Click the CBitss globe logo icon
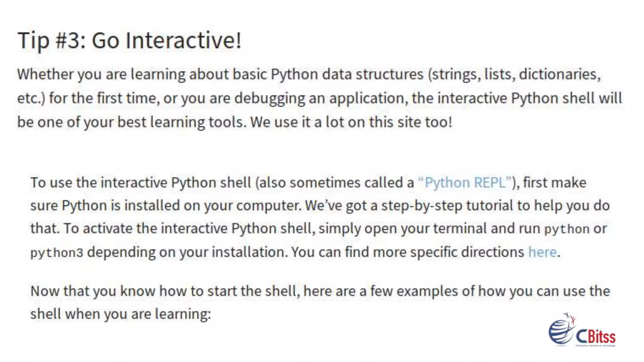The image size is (644, 362). [x=562, y=329]
